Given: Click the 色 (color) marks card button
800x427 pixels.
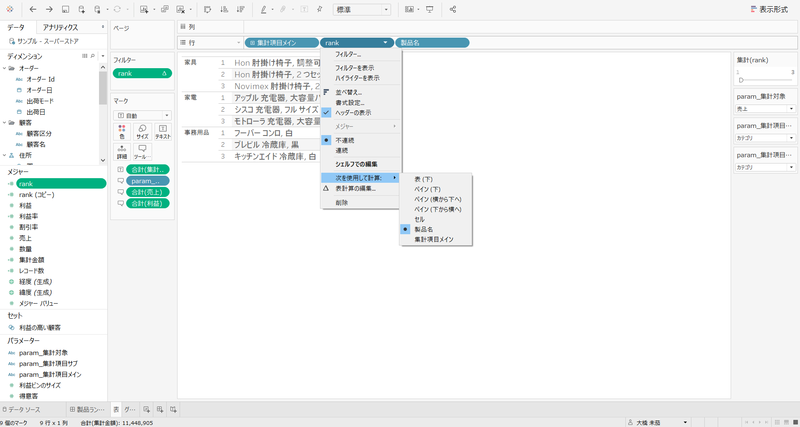Looking at the screenshot, I should [121, 132].
